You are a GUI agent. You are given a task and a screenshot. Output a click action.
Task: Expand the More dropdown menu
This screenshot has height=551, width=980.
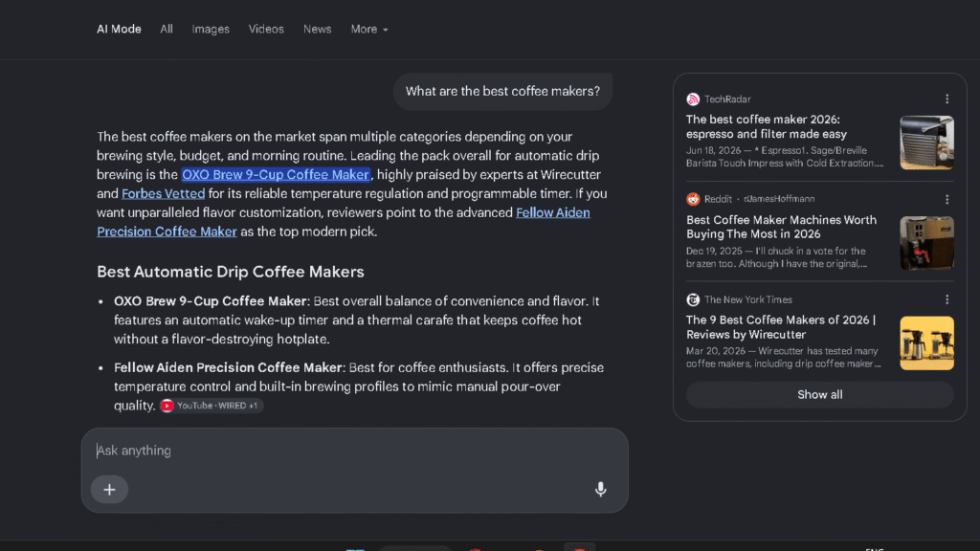[x=369, y=30]
